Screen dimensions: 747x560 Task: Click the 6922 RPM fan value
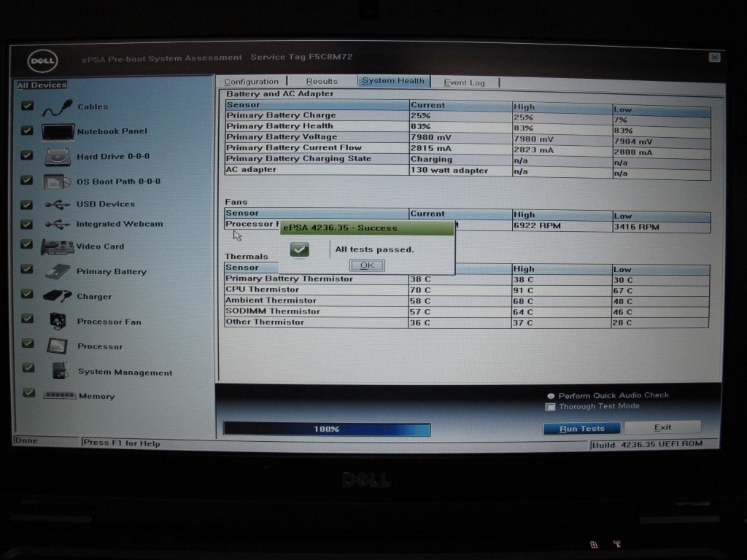pyautogui.click(x=538, y=226)
